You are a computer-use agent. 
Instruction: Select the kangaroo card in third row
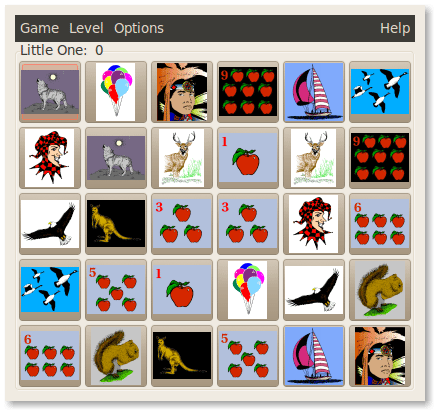point(116,224)
